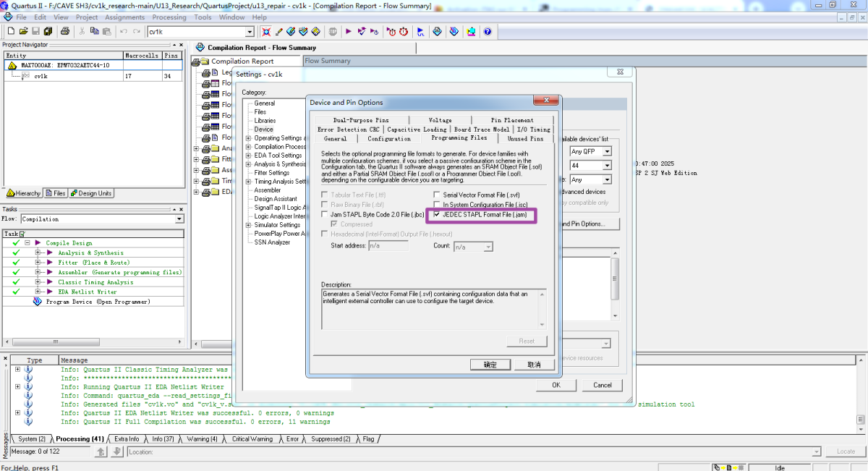Open the Processing menu
This screenshot has height=471, width=868.
click(169, 17)
